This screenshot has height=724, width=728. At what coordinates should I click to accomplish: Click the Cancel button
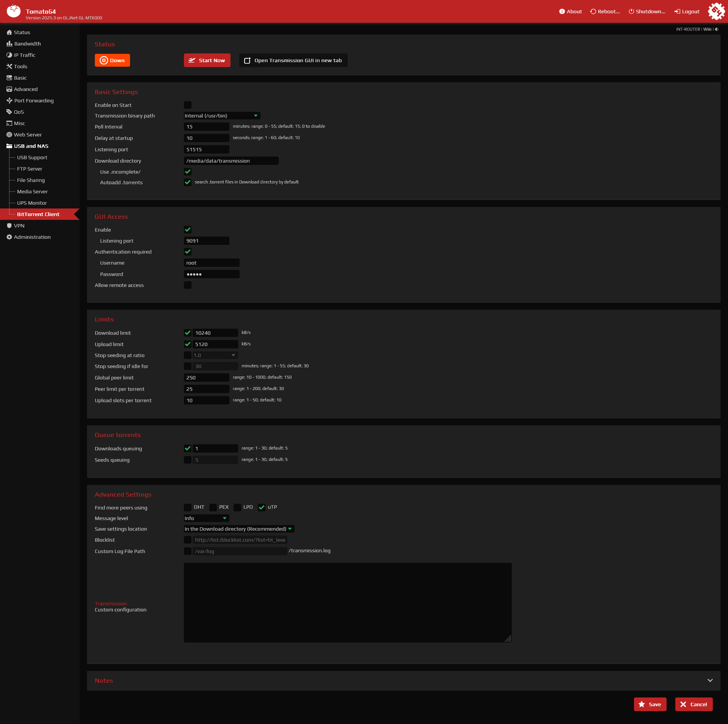[x=694, y=704]
